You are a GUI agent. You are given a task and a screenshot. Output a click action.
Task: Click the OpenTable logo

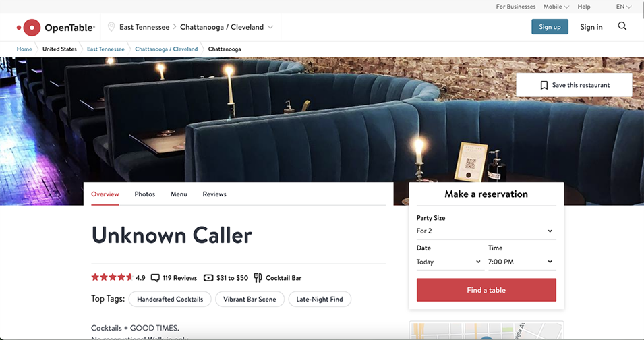(56, 28)
